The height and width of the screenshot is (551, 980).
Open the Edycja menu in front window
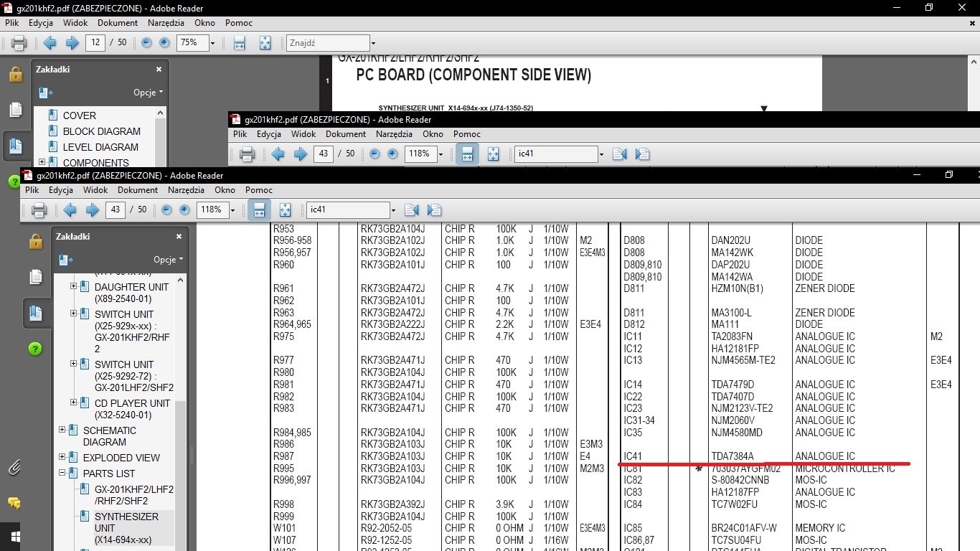point(61,190)
